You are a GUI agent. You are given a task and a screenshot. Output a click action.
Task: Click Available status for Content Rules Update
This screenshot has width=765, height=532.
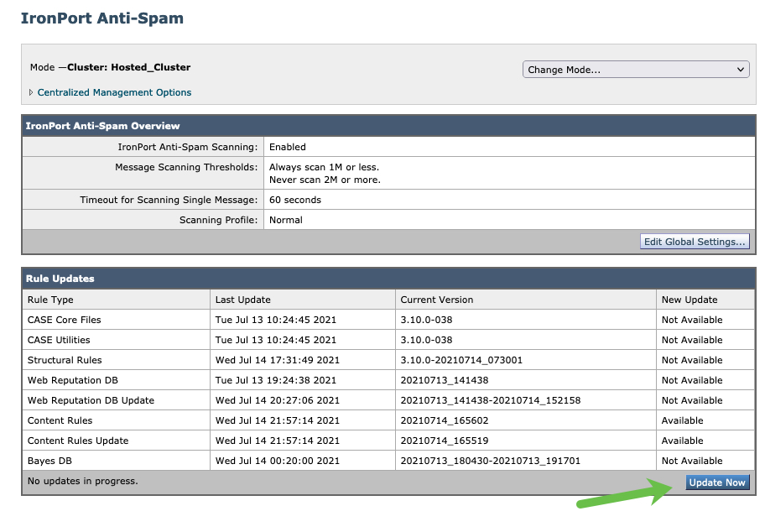click(x=683, y=441)
